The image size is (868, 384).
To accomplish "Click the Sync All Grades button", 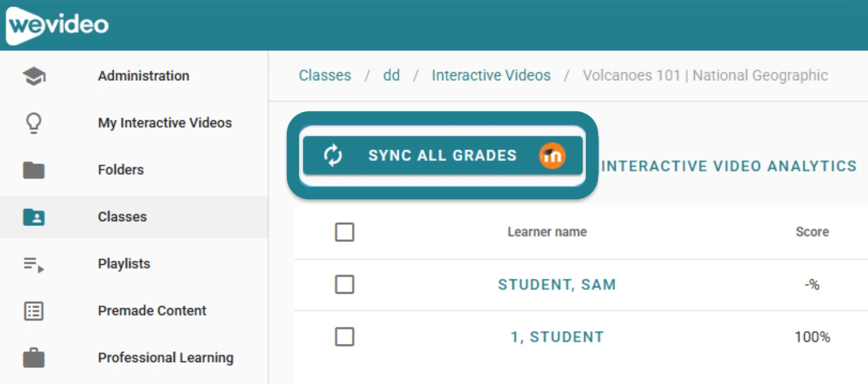I will click(x=443, y=156).
